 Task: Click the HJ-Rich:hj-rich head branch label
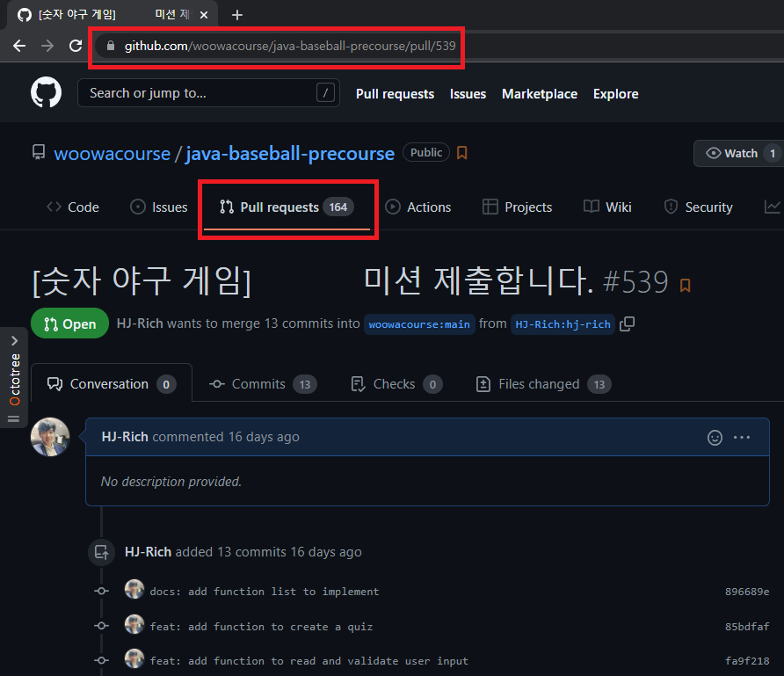pos(563,324)
